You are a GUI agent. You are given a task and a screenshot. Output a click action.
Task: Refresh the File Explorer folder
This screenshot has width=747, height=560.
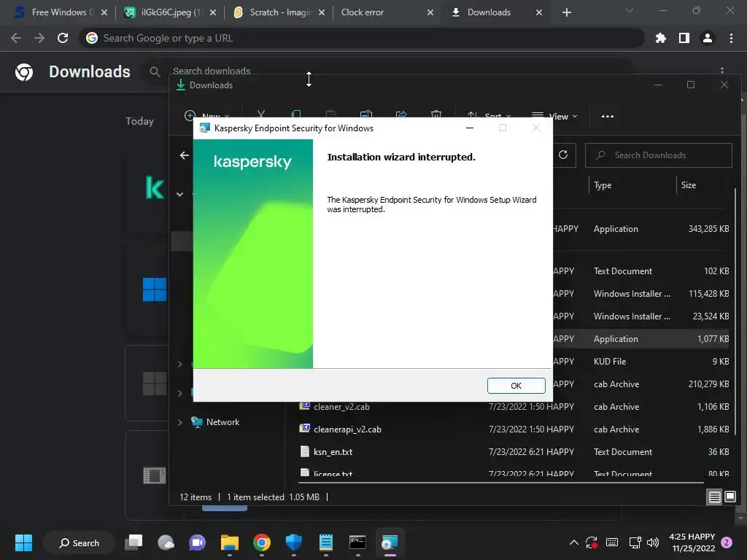[x=563, y=155]
